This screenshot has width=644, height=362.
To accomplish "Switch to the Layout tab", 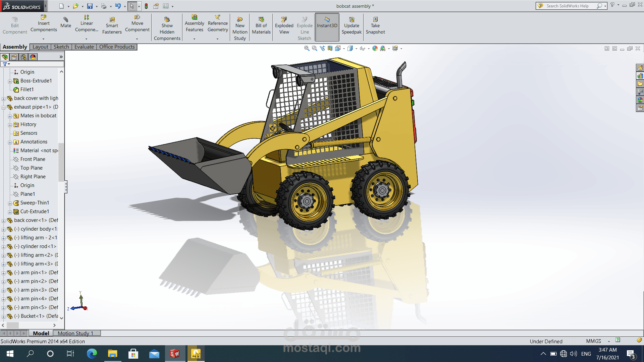I will point(41,47).
